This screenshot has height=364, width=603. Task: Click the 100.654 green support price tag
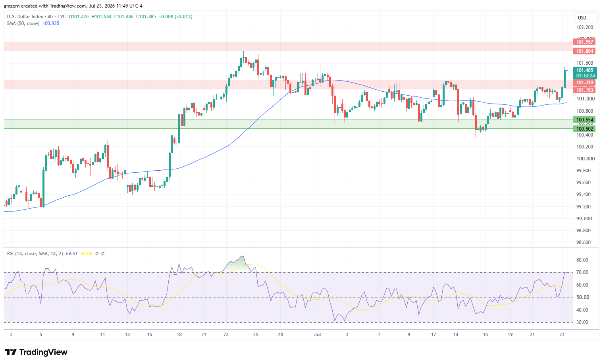tap(585, 120)
